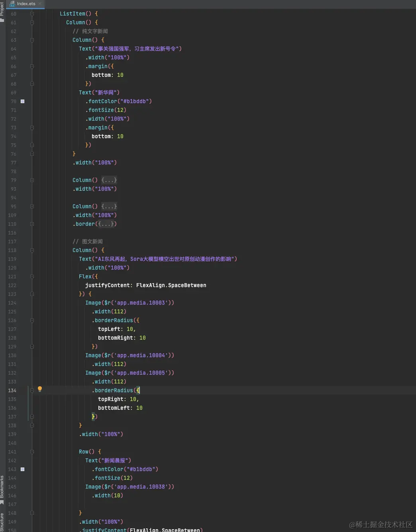The image size is (416, 532).
Task: Select the Index.ets file tab
Action: coord(26,4)
